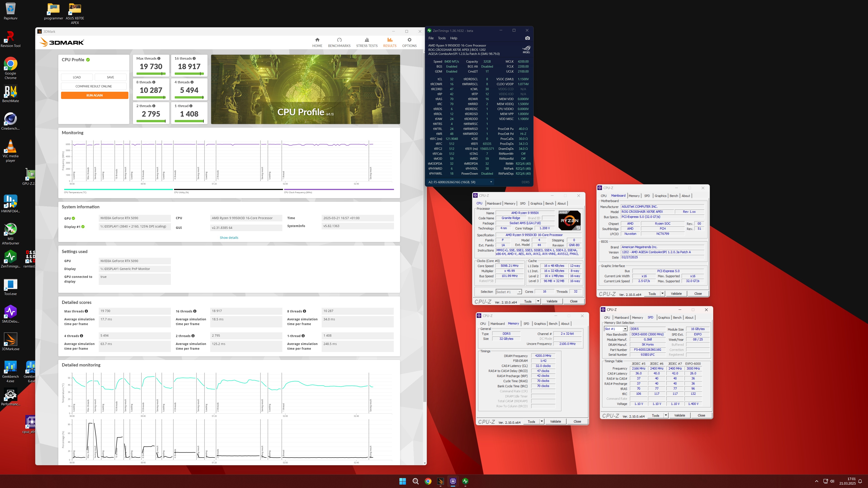
Task: Click 16 threads info icon in score card
Action: (194, 59)
